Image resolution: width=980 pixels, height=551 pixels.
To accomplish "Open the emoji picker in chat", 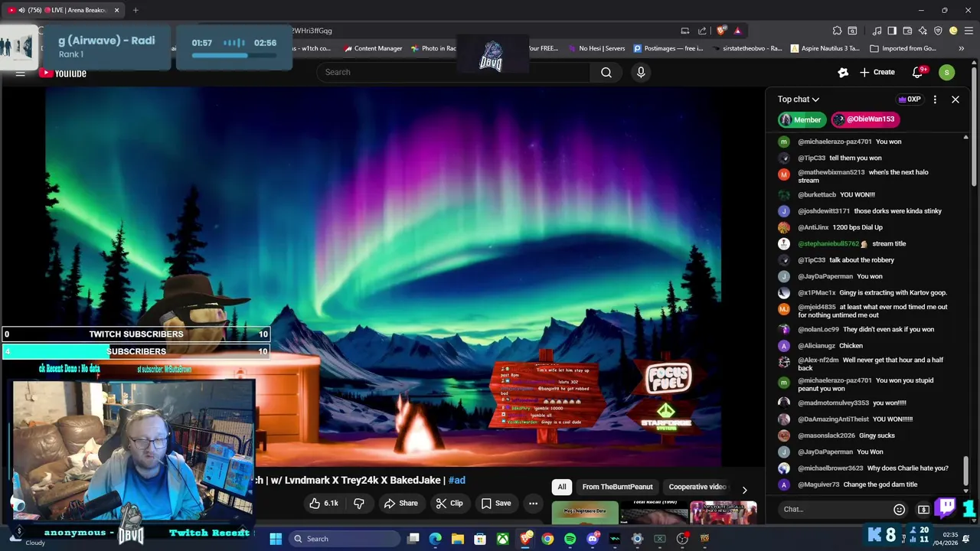I will (899, 509).
